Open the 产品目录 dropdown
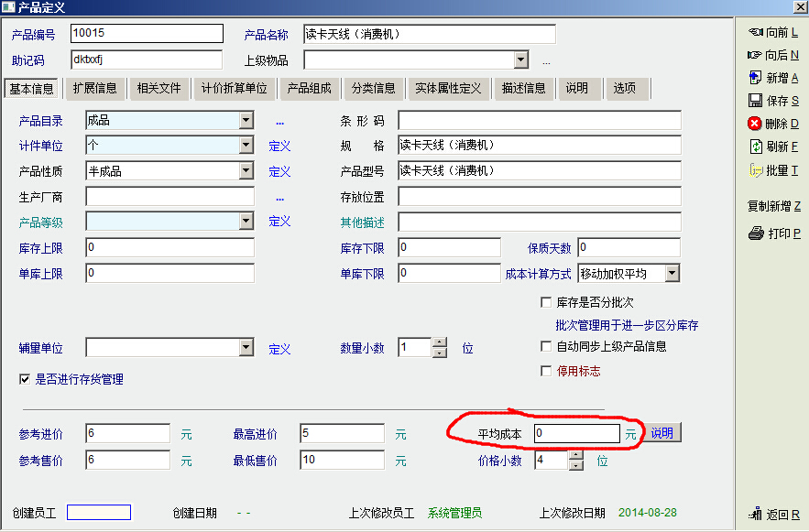Screen dimensions: 809x532 coord(246,121)
